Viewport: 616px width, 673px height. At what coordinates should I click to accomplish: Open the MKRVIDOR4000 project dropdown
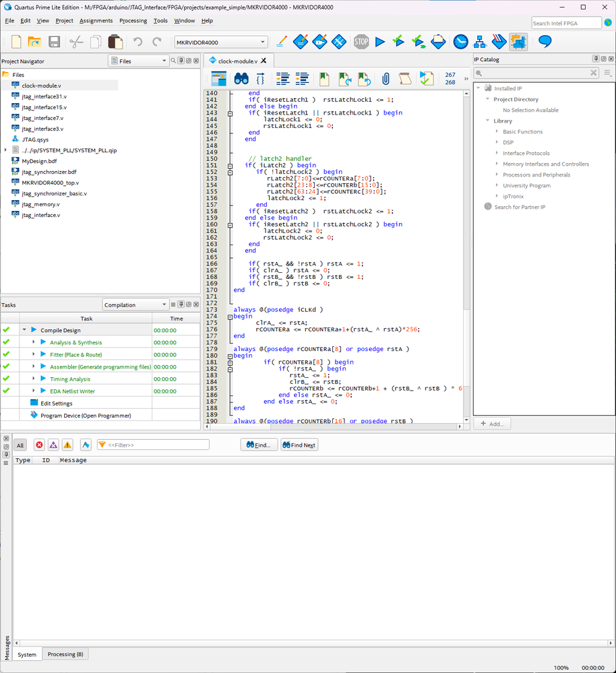pos(220,42)
